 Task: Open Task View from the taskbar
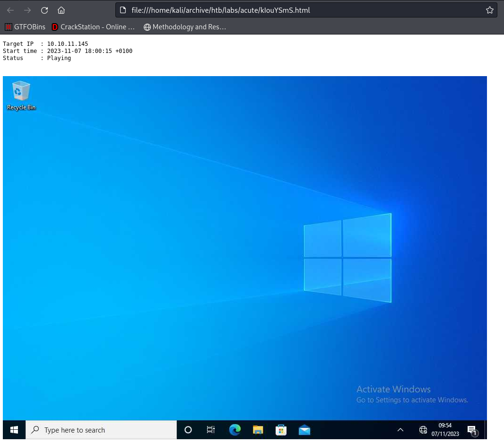tap(210, 429)
